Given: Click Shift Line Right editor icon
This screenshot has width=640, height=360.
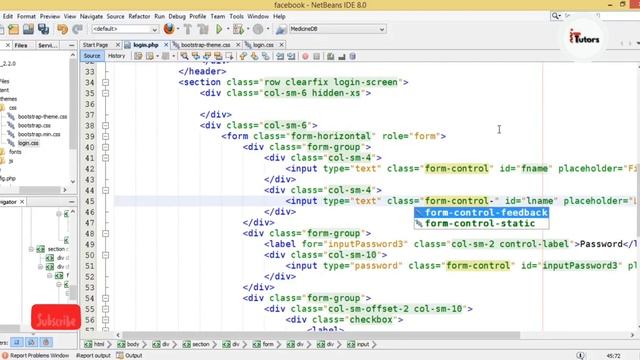Looking at the screenshot, I should (x=291, y=56).
